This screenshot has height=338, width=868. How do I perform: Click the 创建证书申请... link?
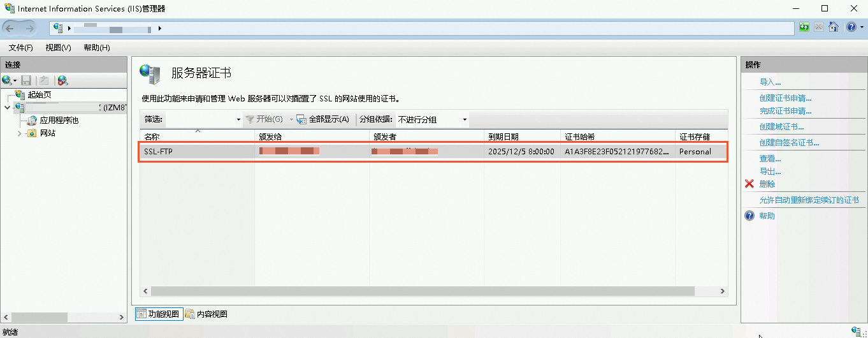pyautogui.click(x=785, y=98)
